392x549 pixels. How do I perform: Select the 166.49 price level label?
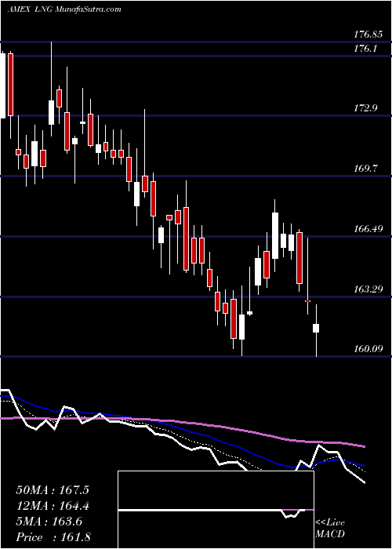point(368,229)
